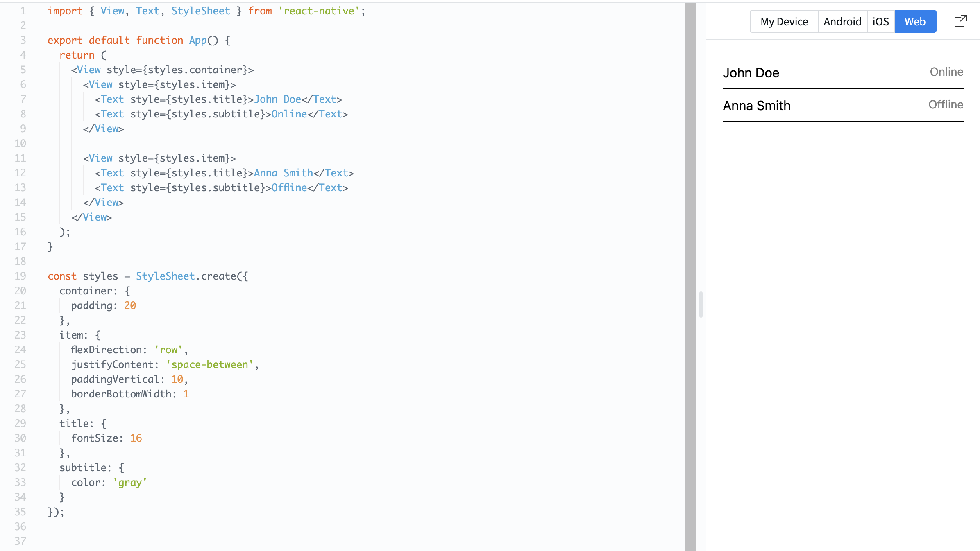Click the App function name
Viewport: 980px width, 551px height.
[x=198, y=41]
